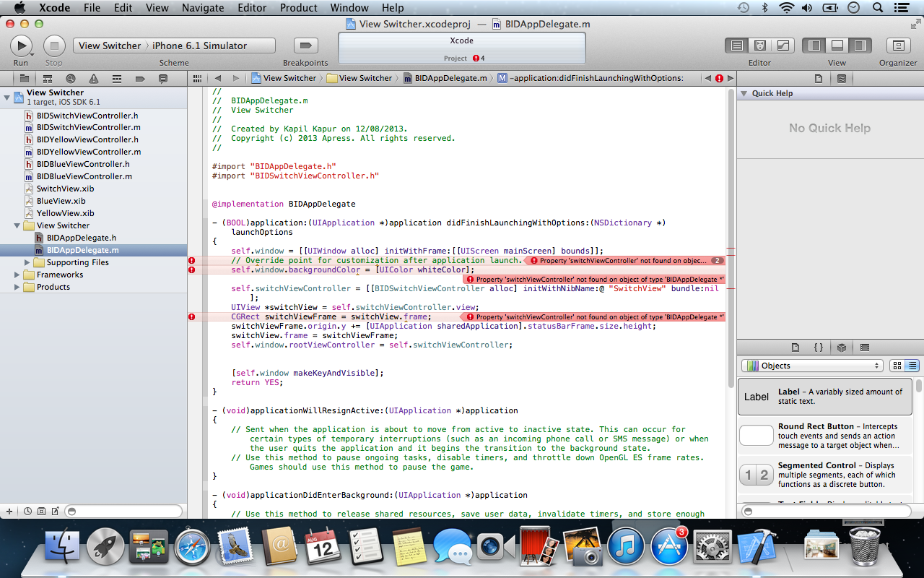The image size is (924, 578).
Task: Show the Breakpoint navigator
Action: click(x=140, y=78)
